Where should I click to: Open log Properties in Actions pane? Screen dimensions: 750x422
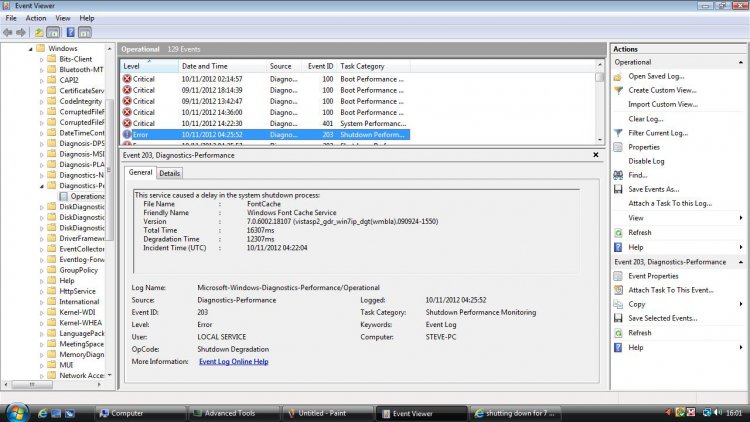pyautogui.click(x=644, y=147)
